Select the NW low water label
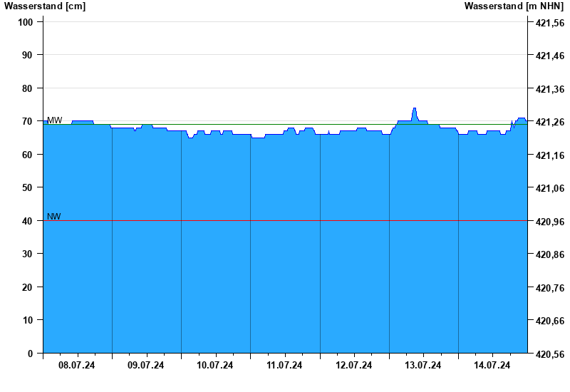Image resolution: width=570 pixels, height=392 pixels. coord(54,217)
